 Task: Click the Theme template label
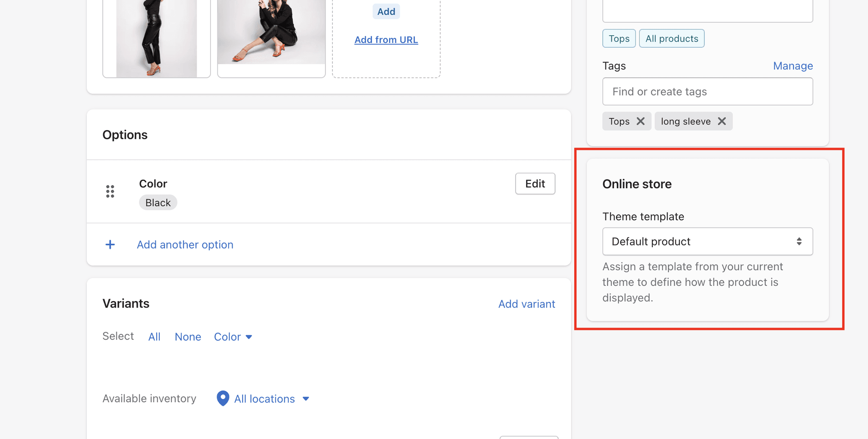coord(643,216)
